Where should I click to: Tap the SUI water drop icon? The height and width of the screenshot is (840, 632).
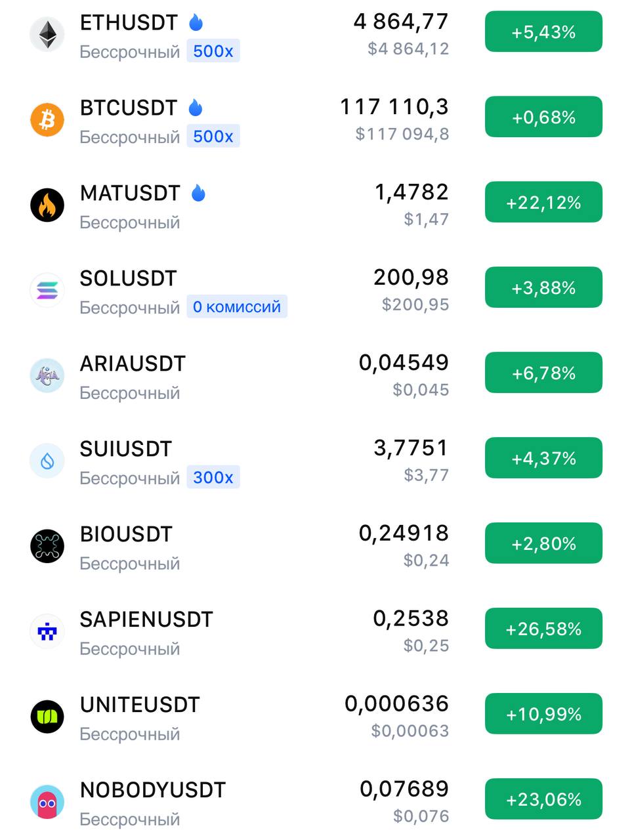click(x=47, y=461)
